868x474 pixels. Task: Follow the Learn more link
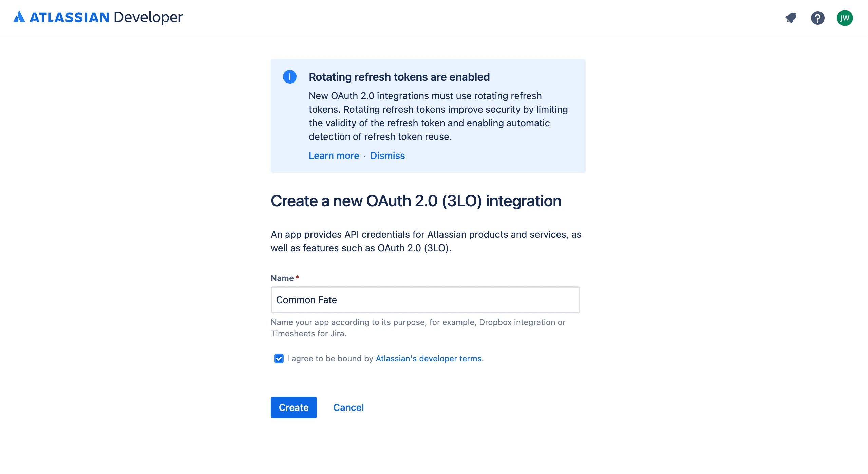click(x=334, y=156)
